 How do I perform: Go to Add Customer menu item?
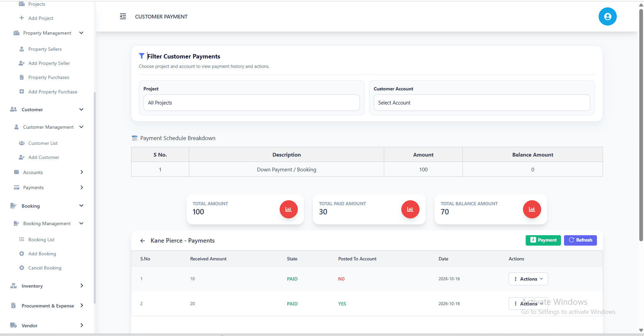coord(44,157)
